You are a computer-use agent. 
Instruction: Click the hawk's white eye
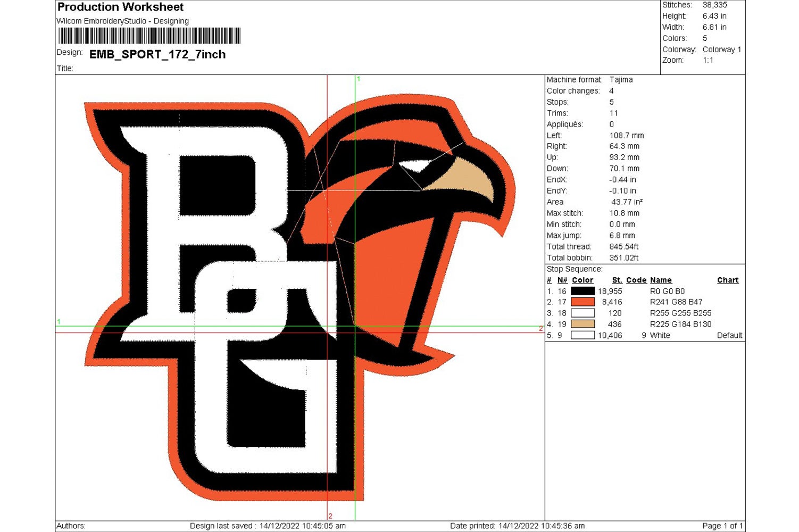(416, 167)
